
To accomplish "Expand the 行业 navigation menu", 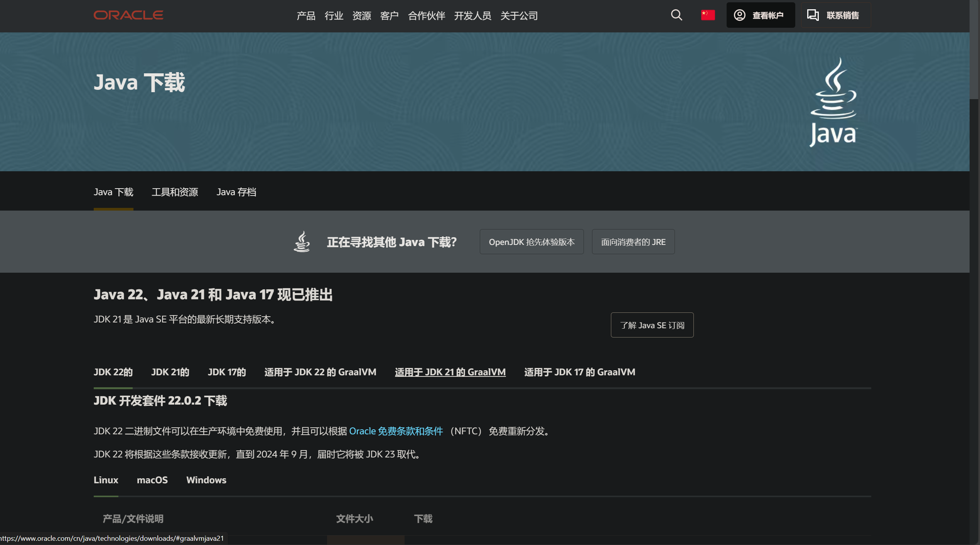I will (333, 16).
